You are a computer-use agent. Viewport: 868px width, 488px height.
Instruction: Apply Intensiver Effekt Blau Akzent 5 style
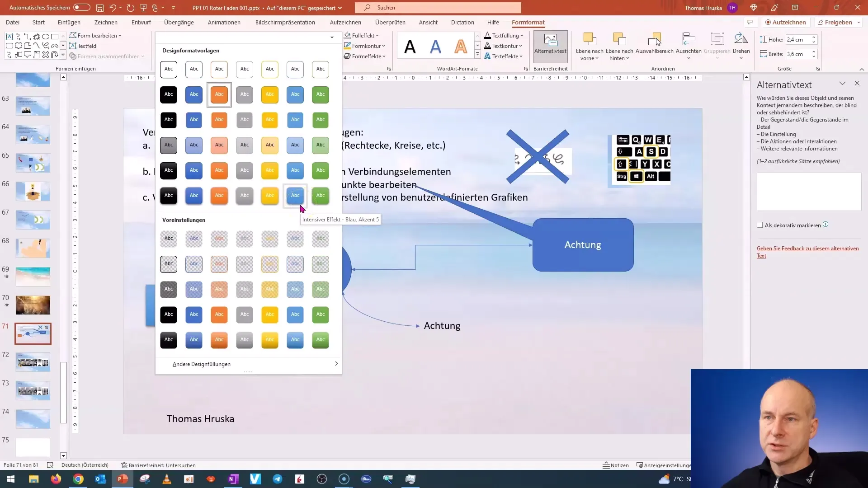295,196
